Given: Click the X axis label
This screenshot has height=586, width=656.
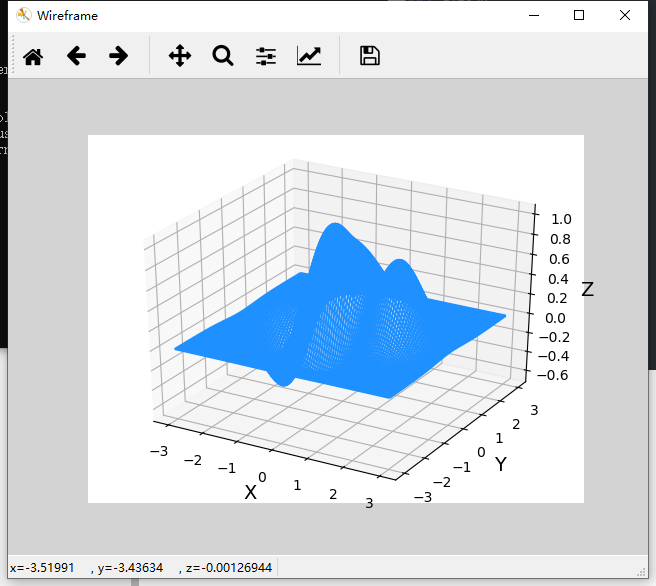Looking at the screenshot, I should point(250,492).
